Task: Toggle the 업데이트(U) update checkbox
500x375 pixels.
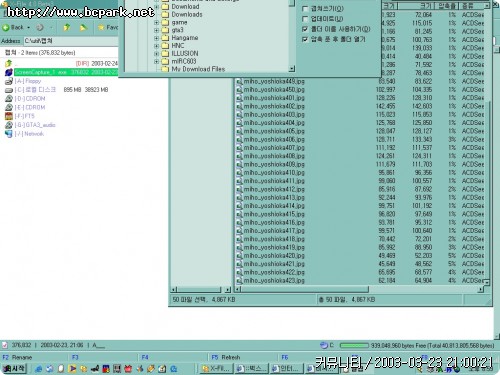Action: pos(305,19)
